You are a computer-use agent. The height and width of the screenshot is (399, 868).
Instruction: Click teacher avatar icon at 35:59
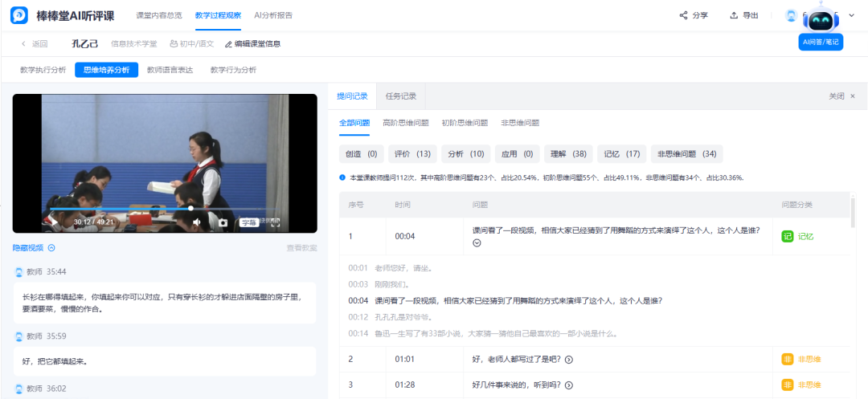[x=18, y=336]
